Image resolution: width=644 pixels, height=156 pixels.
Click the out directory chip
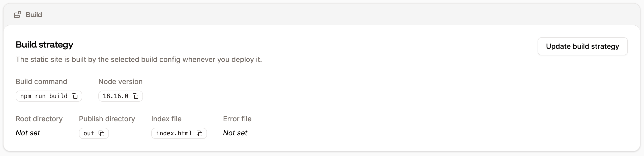coord(89,133)
